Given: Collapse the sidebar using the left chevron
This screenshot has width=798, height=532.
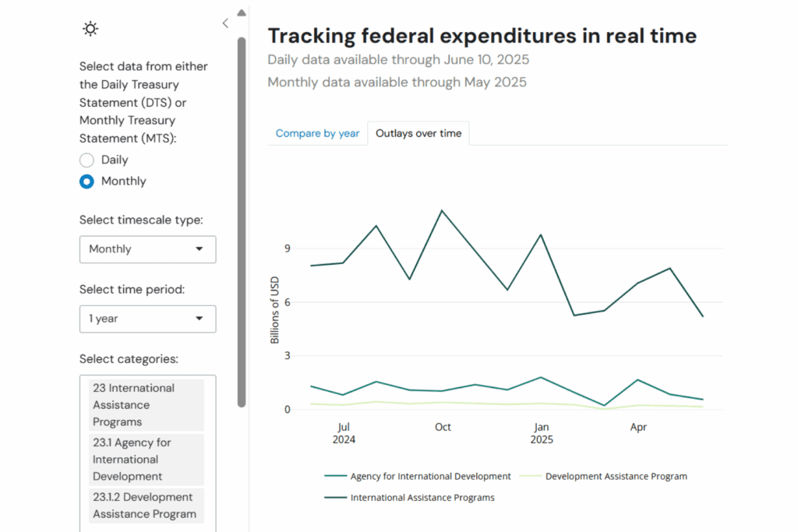Looking at the screenshot, I should click(224, 23).
